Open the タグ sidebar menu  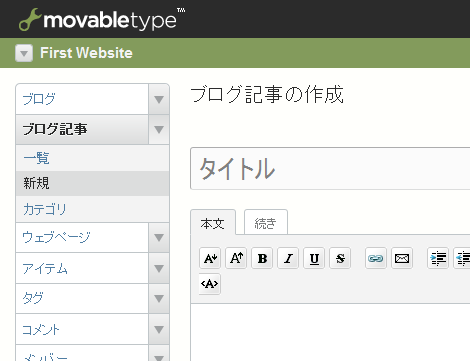[x=82, y=298]
